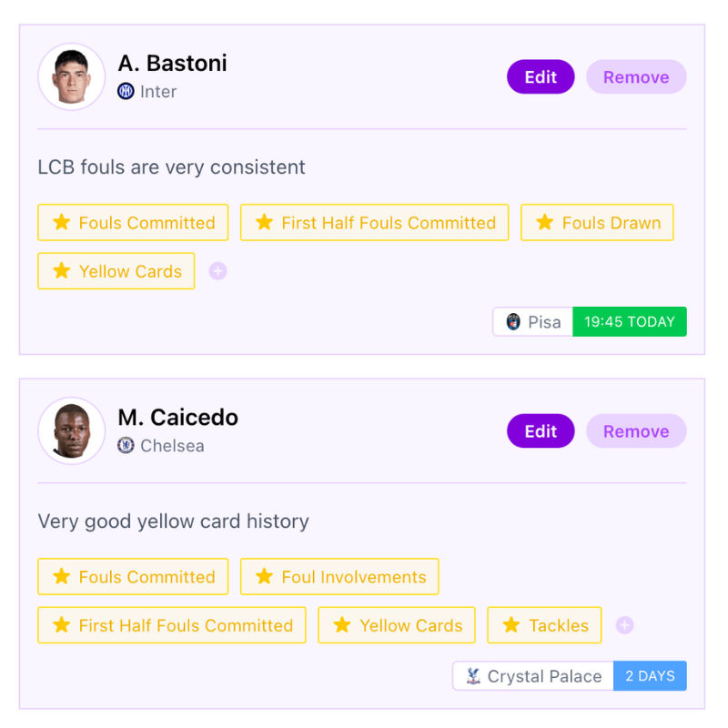728x728 pixels.
Task: Click the 'LCB fouls are very consistent' note
Action: click(x=172, y=167)
